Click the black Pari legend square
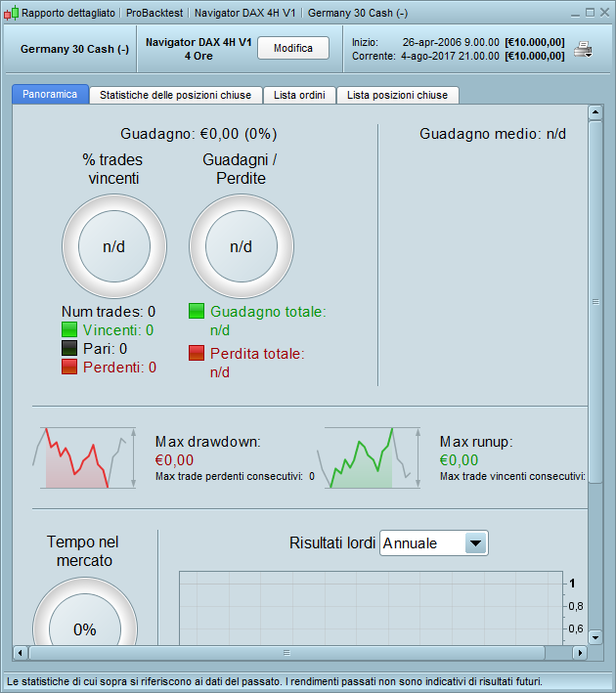616x693 pixels. tap(69, 348)
